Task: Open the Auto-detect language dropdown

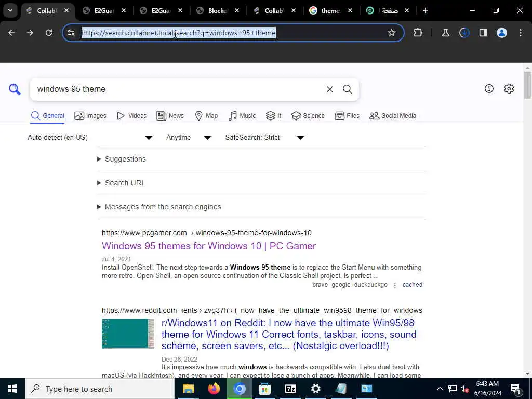Action: click(90, 137)
